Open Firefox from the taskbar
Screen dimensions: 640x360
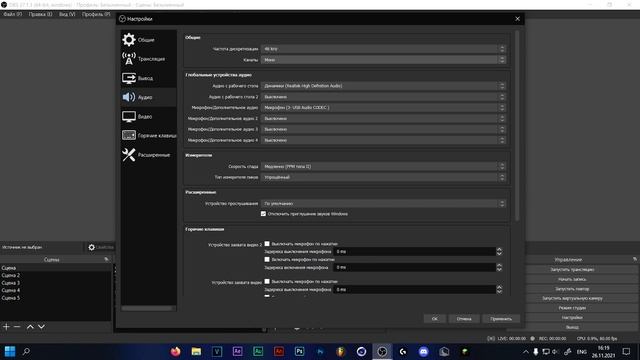176,351
